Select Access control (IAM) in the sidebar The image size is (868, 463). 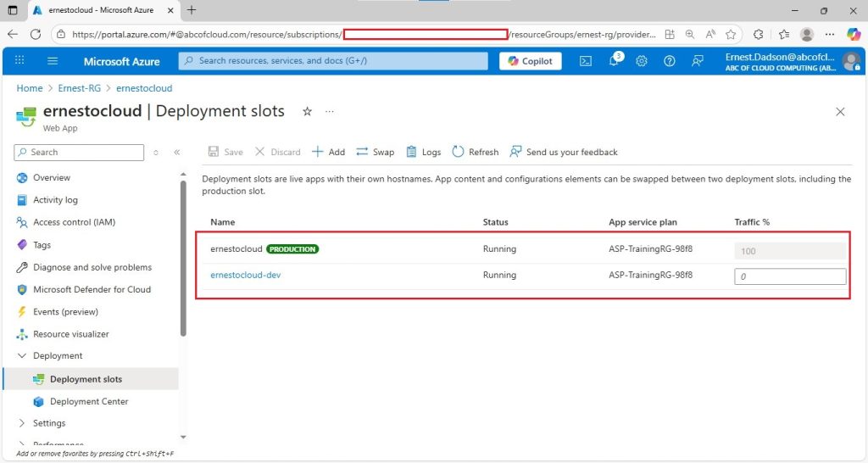(x=75, y=222)
